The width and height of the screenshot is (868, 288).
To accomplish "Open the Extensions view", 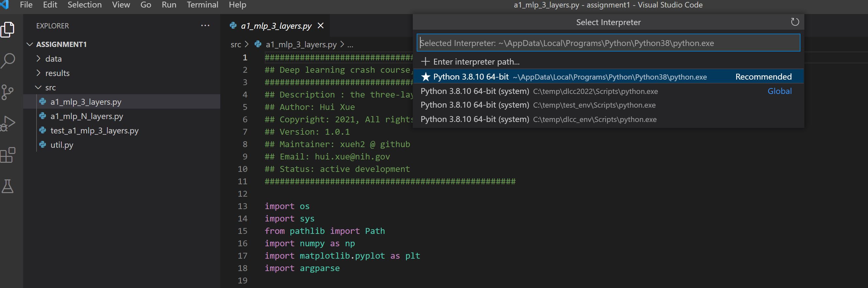I will click(x=8, y=155).
